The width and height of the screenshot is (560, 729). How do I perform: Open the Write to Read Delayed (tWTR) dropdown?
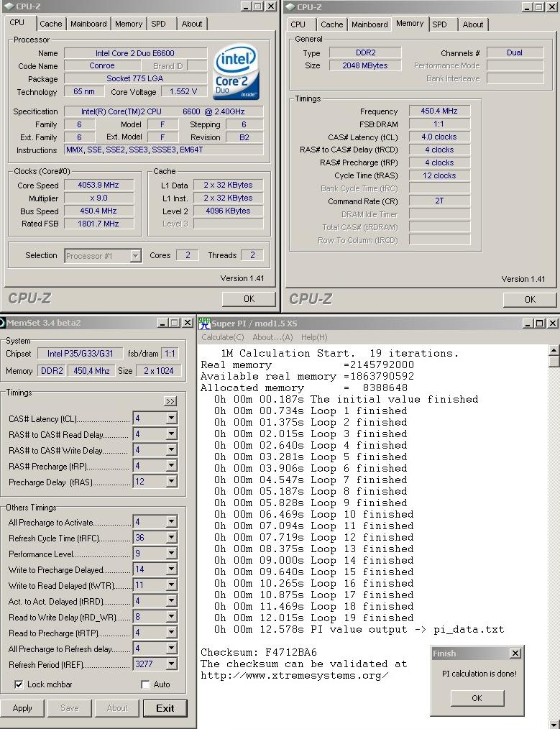pos(172,585)
